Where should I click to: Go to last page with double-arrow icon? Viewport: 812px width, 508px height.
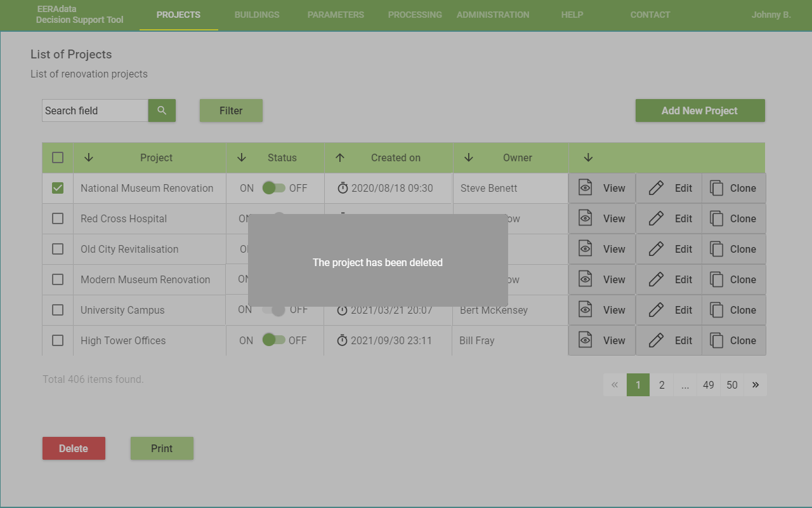(x=755, y=385)
